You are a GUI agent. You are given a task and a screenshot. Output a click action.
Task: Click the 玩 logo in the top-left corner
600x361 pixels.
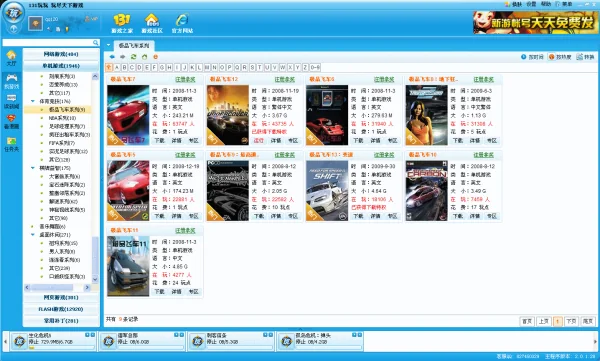pos(13,12)
